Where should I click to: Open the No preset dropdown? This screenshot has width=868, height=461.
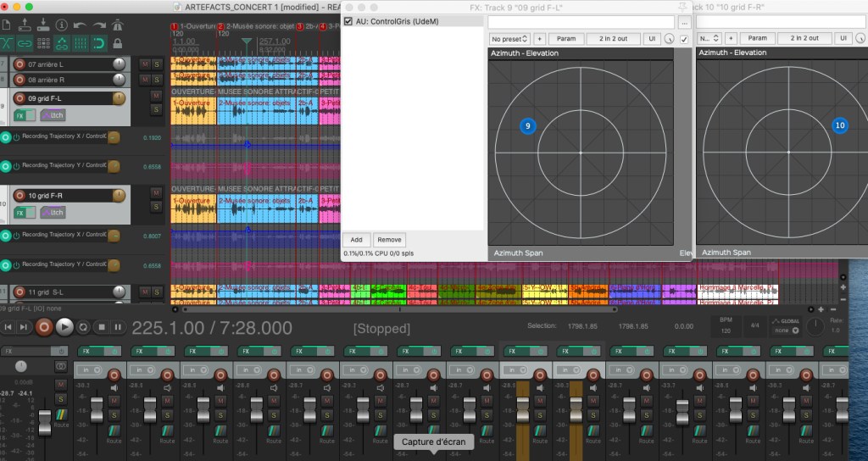(509, 39)
